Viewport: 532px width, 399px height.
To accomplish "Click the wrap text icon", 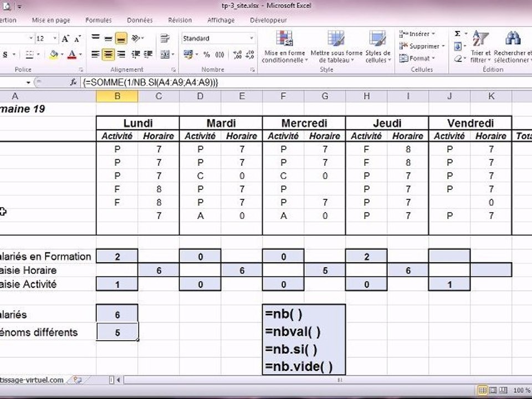I will pyautogui.click(x=165, y=38).
